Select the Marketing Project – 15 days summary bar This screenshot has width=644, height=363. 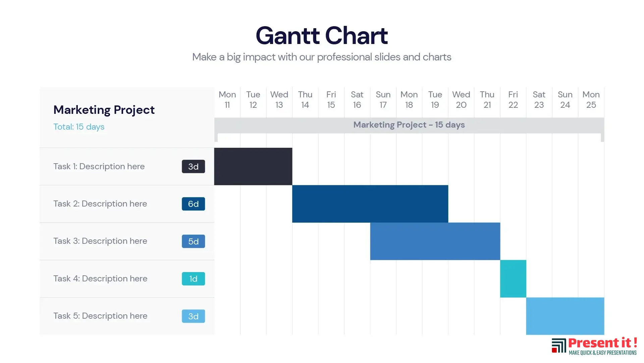point(409,125)
